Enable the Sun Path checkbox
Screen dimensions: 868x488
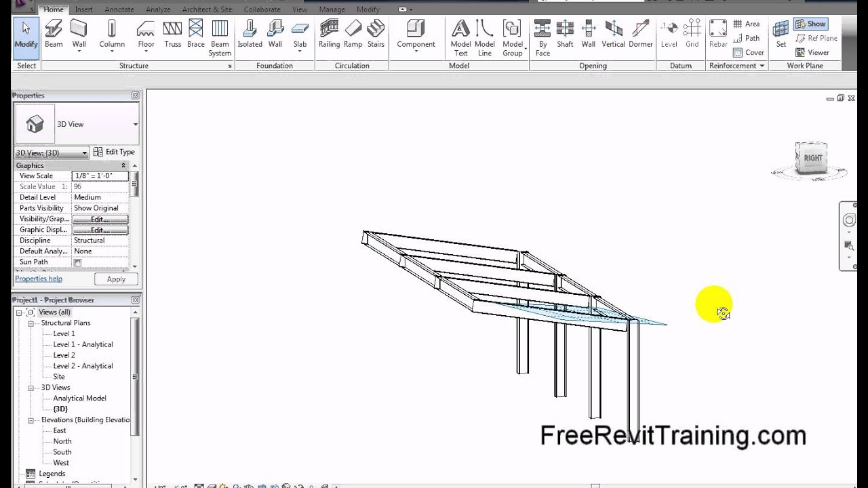[77, 262]
